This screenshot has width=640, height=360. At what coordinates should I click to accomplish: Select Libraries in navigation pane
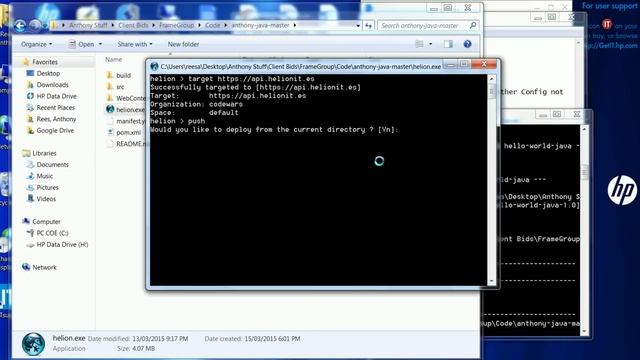(x=44, y=153)
